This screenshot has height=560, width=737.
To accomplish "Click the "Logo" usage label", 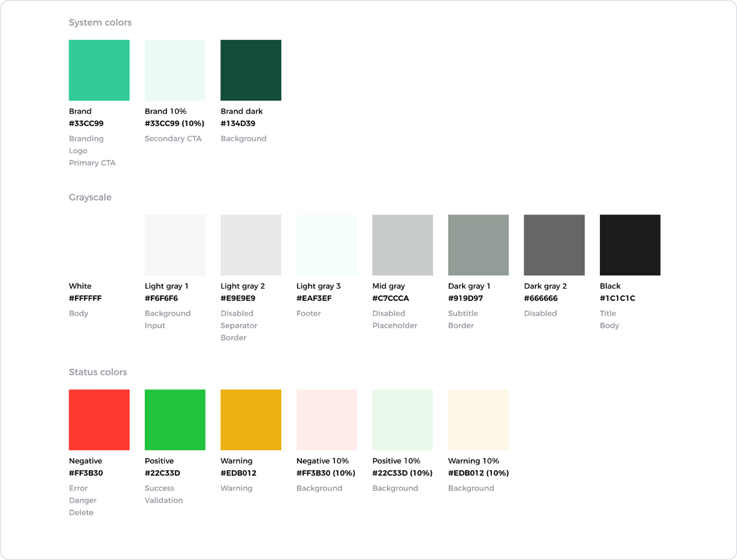I will 78,151.
